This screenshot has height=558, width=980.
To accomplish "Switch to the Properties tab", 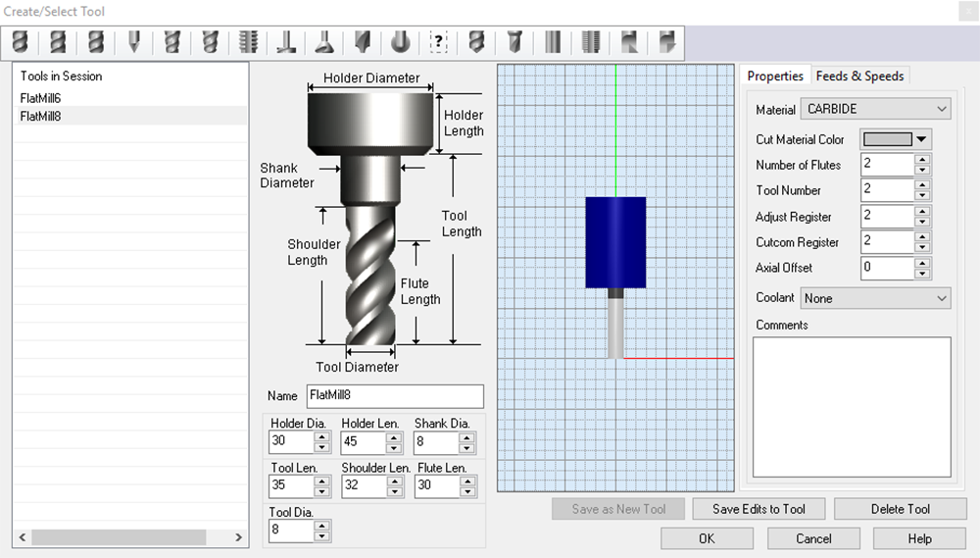I will (775, 76).
